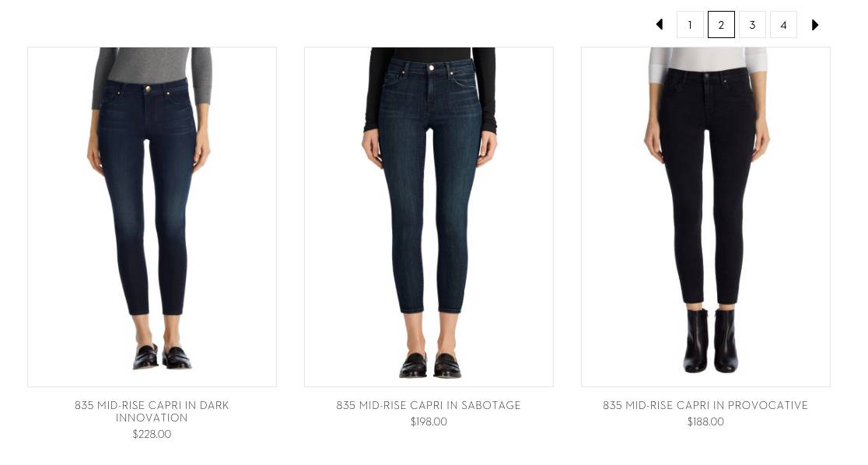Select the highlighted page 2 box
The width and height of the screenshot is (868, 465).
(x=721, y=24)
